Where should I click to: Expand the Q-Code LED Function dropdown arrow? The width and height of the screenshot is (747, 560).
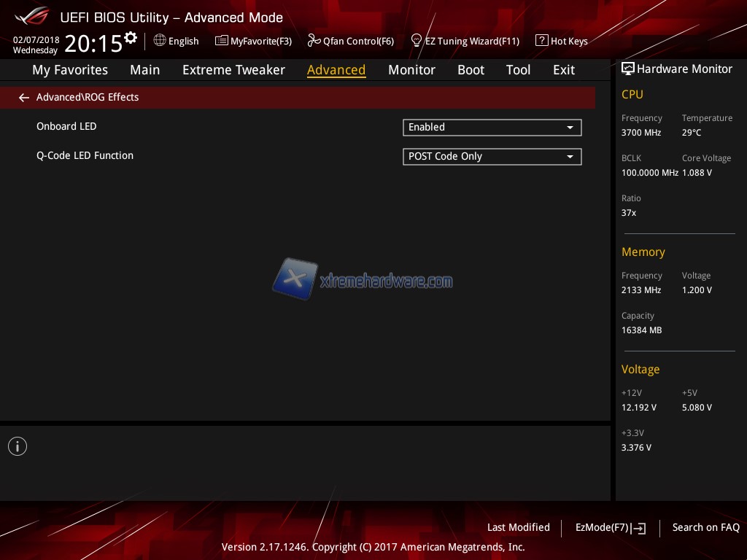(x=570, y=157)
